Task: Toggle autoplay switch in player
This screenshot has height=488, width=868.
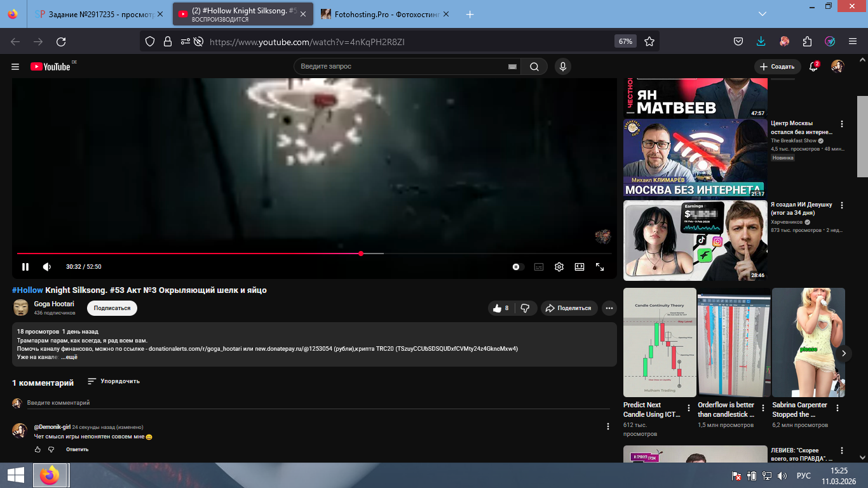Action: click(517, 267)
